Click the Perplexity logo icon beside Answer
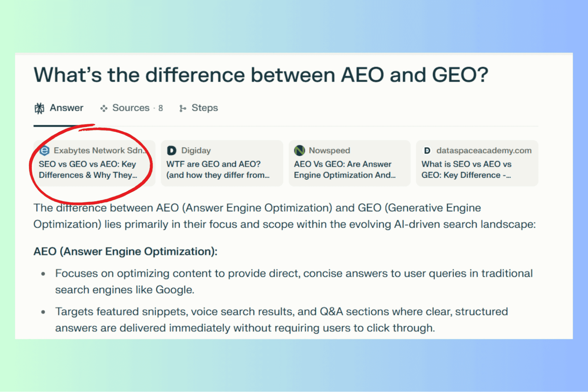Image resolution: width=588 pixels, height=392 pixels. (x=39, y=108)
